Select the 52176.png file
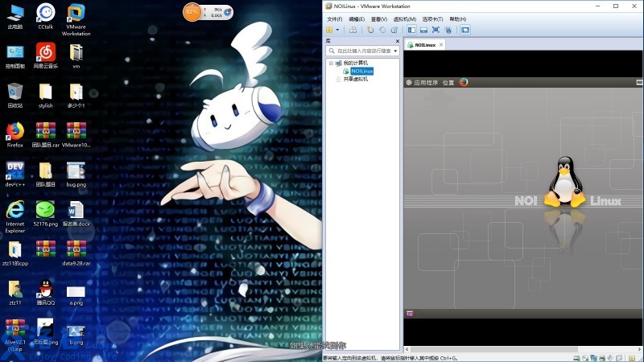The width and height of the screenshot is (644, 362). click(x=46, y=213)
